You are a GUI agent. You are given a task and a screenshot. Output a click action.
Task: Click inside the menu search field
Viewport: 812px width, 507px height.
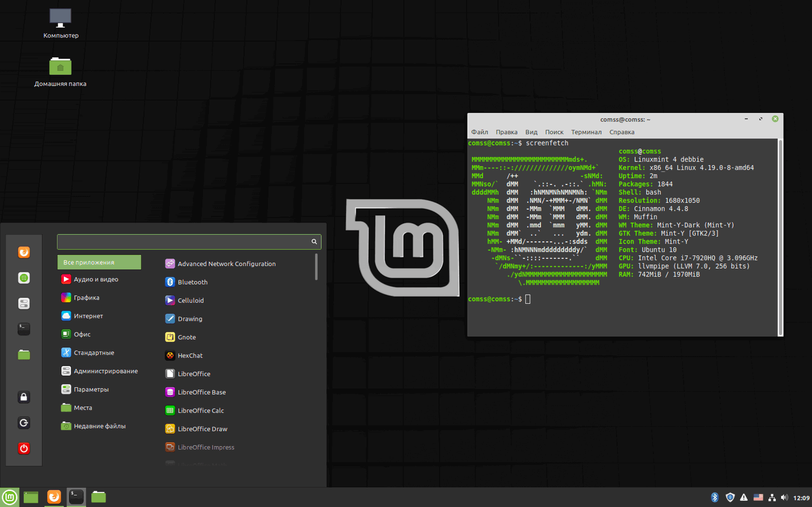[184, 241]
